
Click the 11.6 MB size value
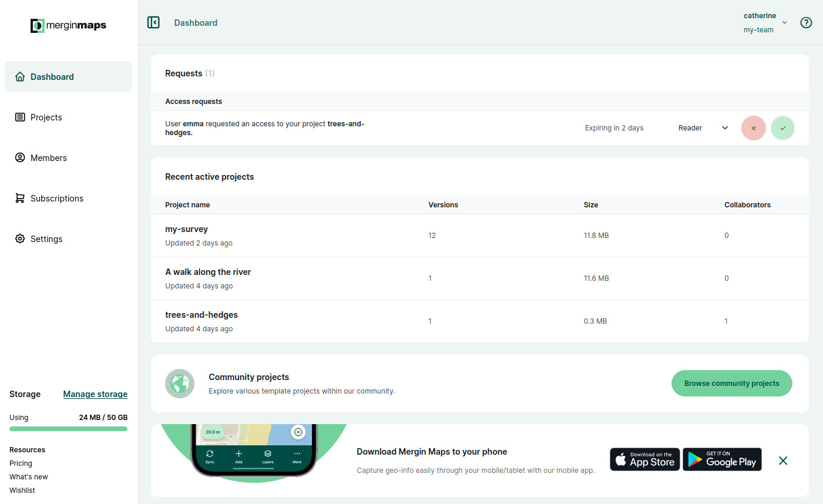[x=596, y=278]
